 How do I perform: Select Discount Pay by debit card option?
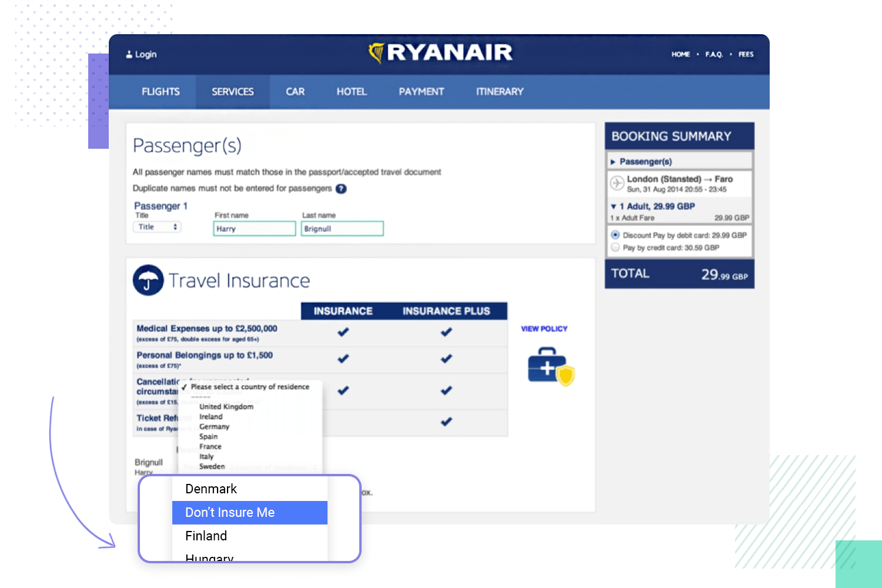point(616,235)
